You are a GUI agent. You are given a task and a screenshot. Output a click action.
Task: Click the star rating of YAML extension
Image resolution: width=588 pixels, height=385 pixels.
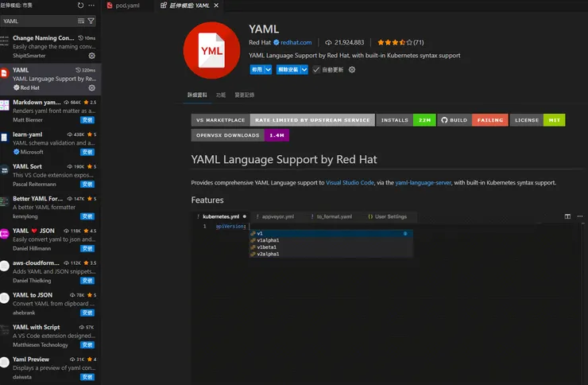pos(395,42)
